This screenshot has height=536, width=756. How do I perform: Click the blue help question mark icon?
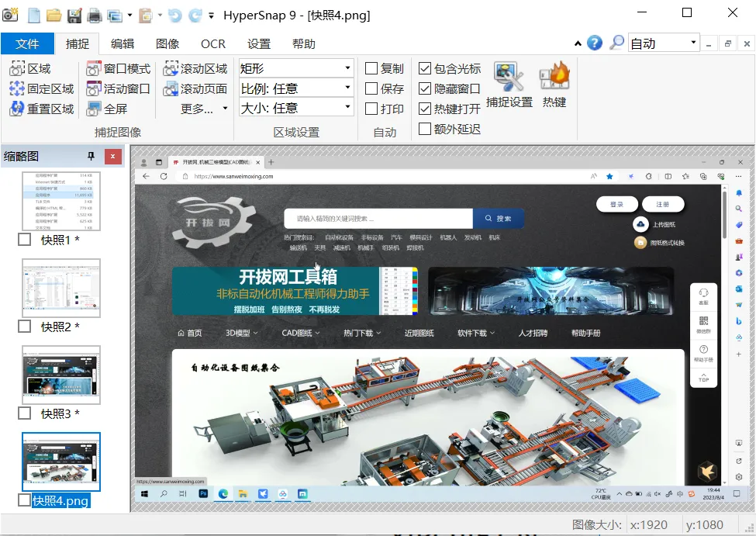595,43
